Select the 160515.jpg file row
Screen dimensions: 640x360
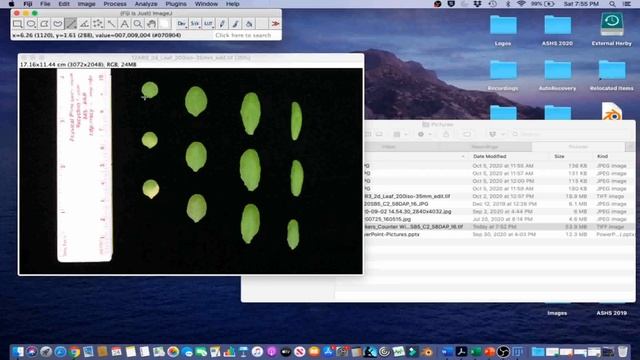[x=499, y=219]
